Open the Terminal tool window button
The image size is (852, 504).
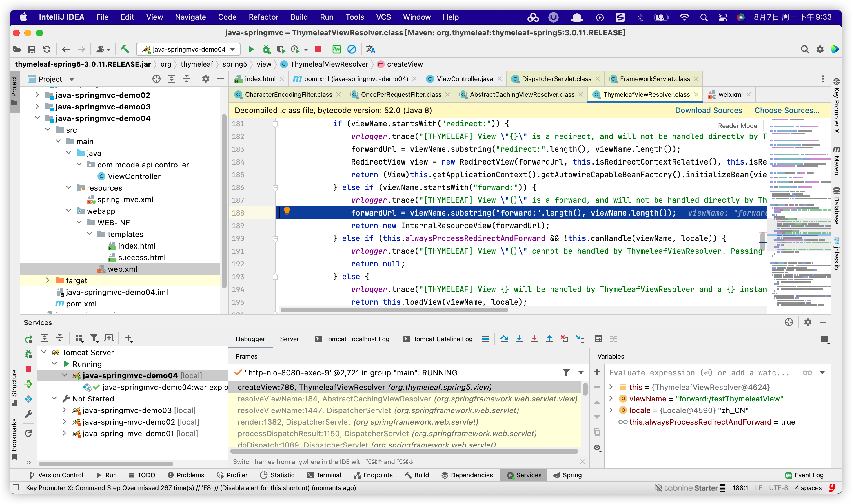pos(324,475)
